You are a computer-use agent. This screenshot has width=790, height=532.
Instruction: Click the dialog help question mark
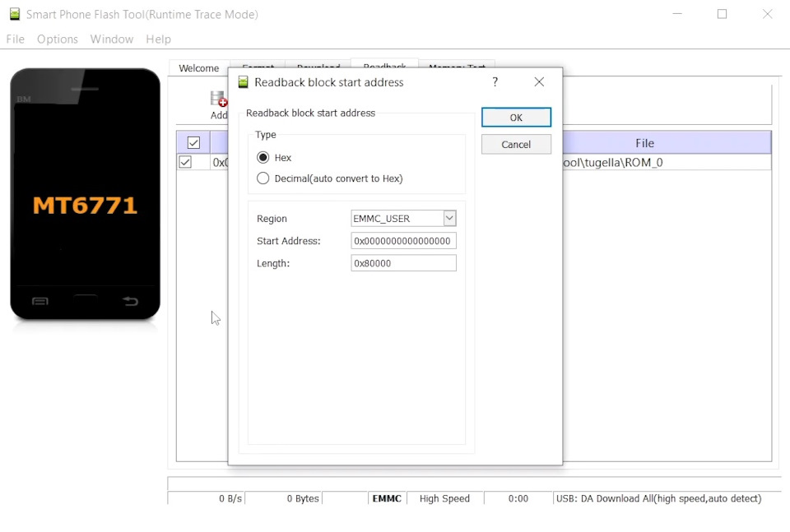[495, 81]
